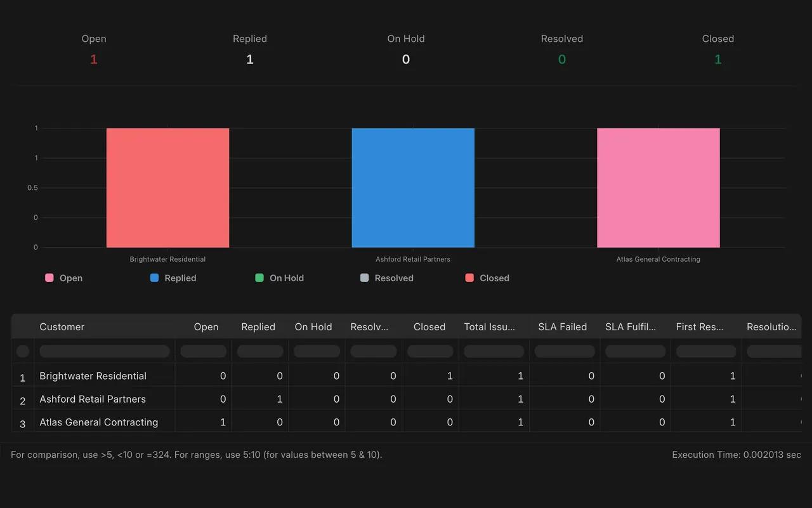This screenshot has height=508, width=812.
Task: Focus the On Hold filter field
Action: [317, 351]
